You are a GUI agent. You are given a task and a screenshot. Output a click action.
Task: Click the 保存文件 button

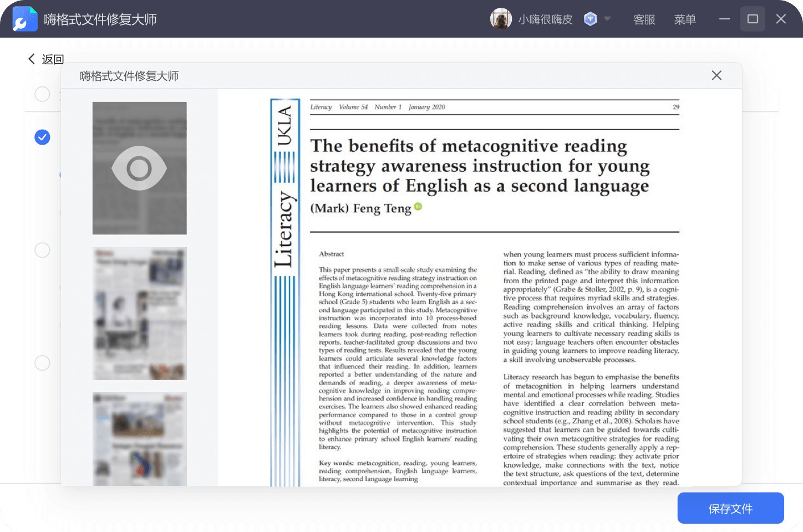(730, 508)
